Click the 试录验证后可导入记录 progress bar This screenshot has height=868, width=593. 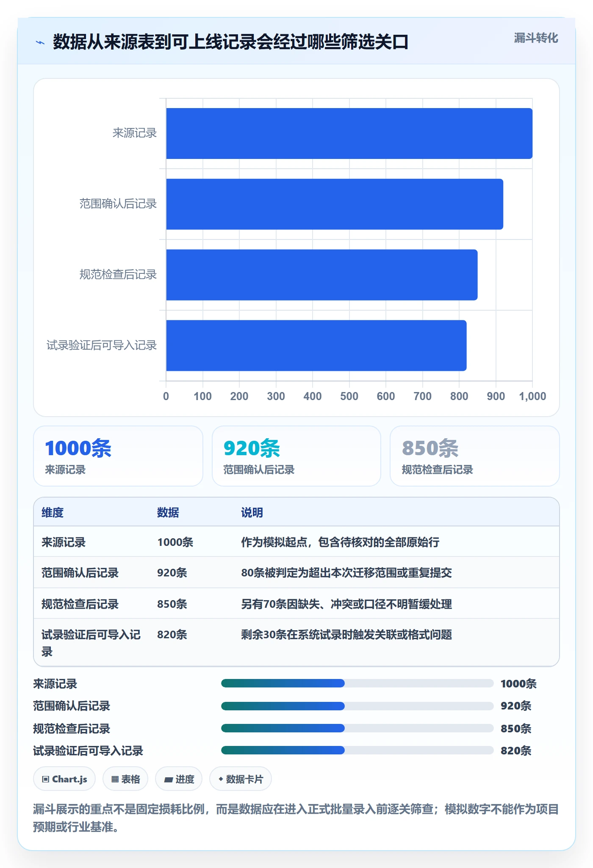[x=357, y=750]
